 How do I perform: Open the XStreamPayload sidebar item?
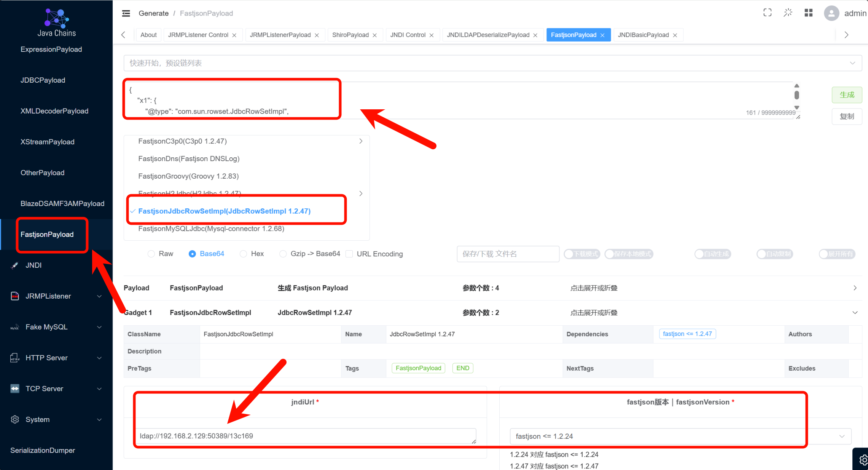48,142
